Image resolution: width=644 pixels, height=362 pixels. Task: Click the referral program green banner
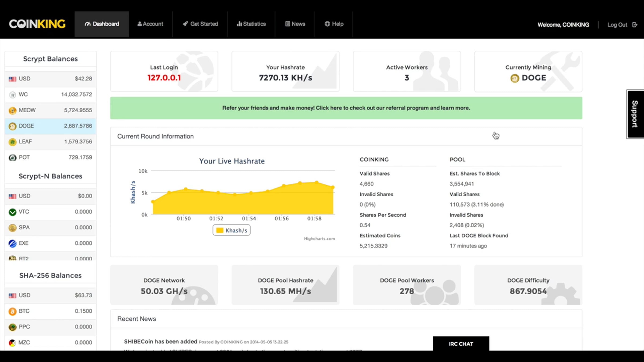pyautogui.click(x=346, y=108)
